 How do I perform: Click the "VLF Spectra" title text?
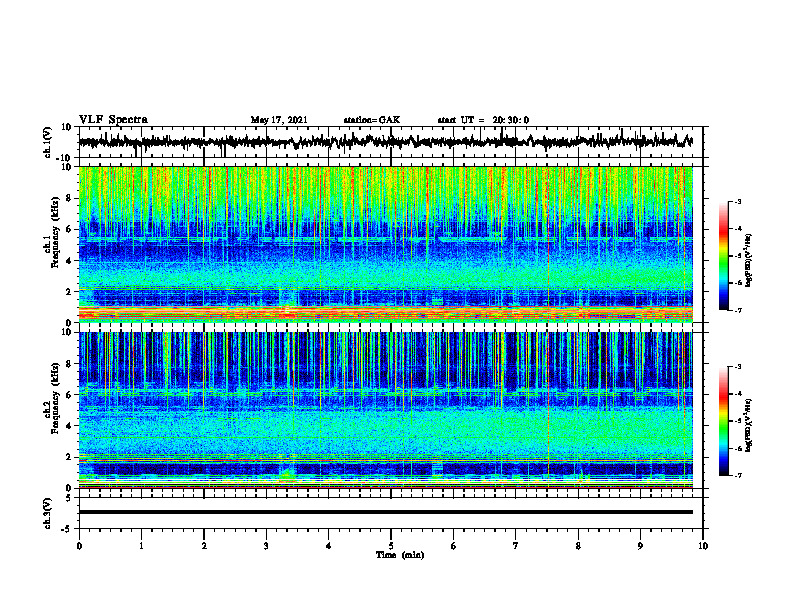pyautogui.click(x=113, y=120)
